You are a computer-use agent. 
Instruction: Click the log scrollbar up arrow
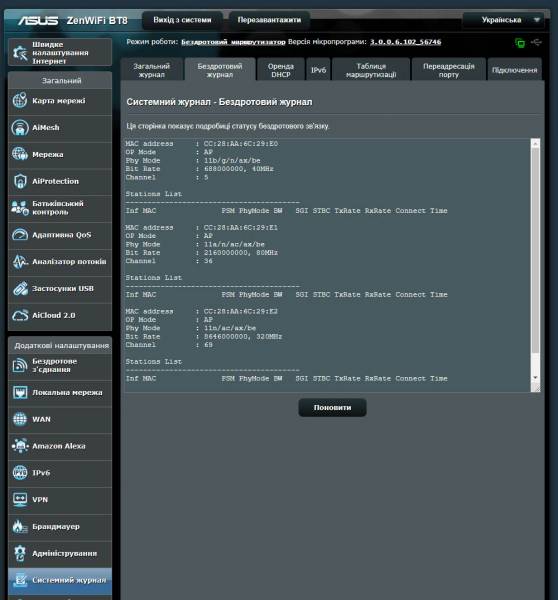click(535, 143)
